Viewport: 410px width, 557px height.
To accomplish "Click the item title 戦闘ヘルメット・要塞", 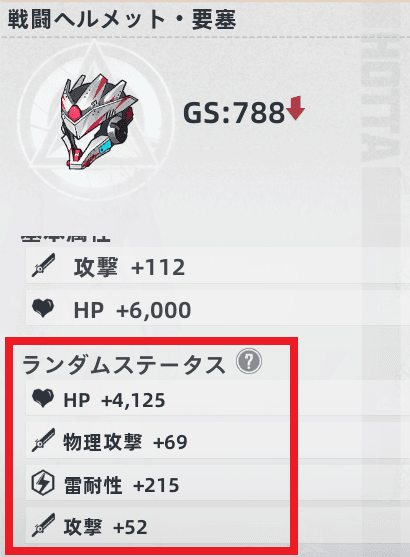I will [x=122, y=19].
